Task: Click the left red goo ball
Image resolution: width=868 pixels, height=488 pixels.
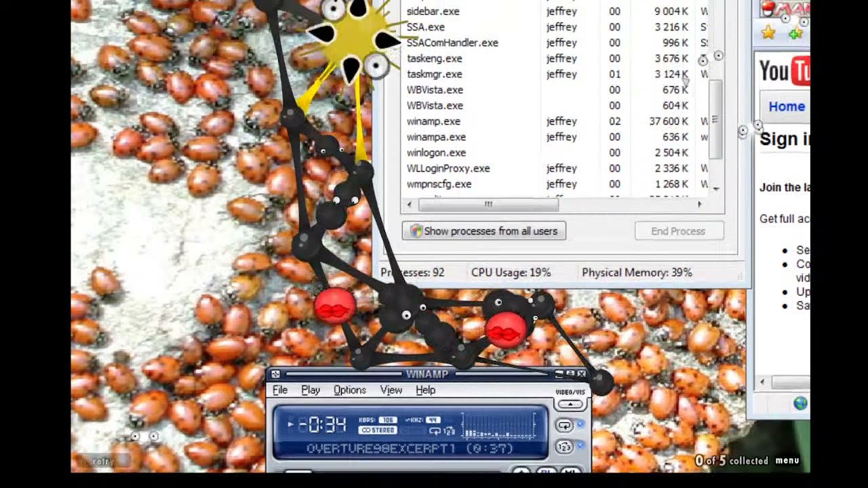Action: click(x=335, y=306)
